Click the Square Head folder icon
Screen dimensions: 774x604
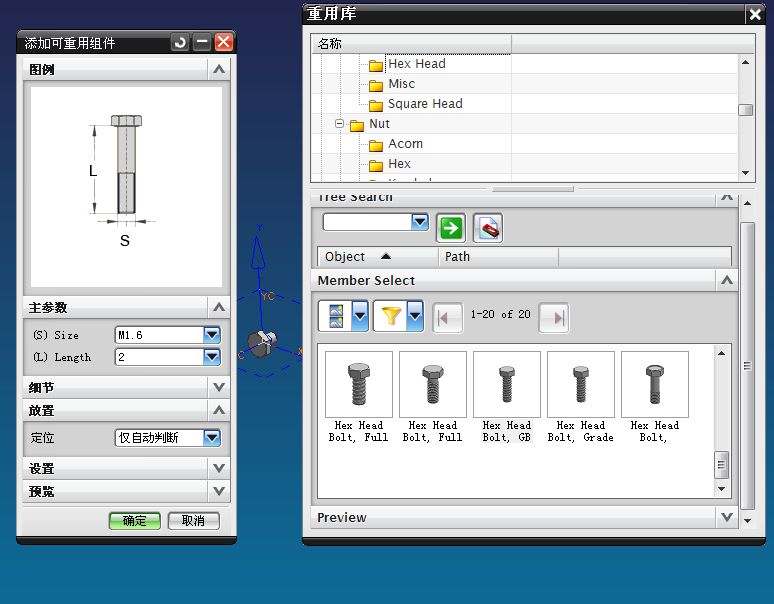pos(376,105)
